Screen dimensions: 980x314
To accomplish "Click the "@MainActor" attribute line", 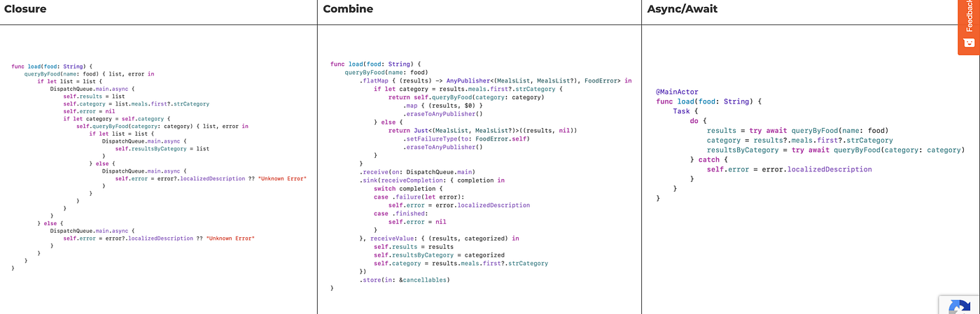I will (677, 92).
